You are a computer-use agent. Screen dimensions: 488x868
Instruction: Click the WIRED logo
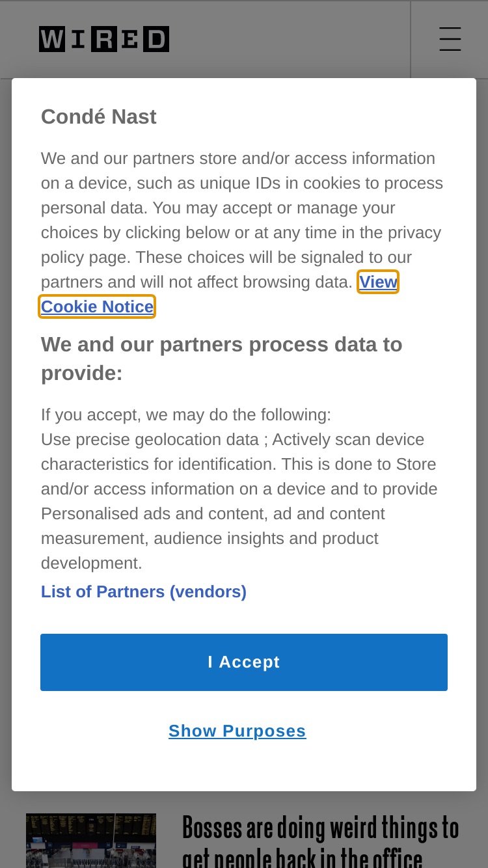pyautogui.click(x=104, y=39)
